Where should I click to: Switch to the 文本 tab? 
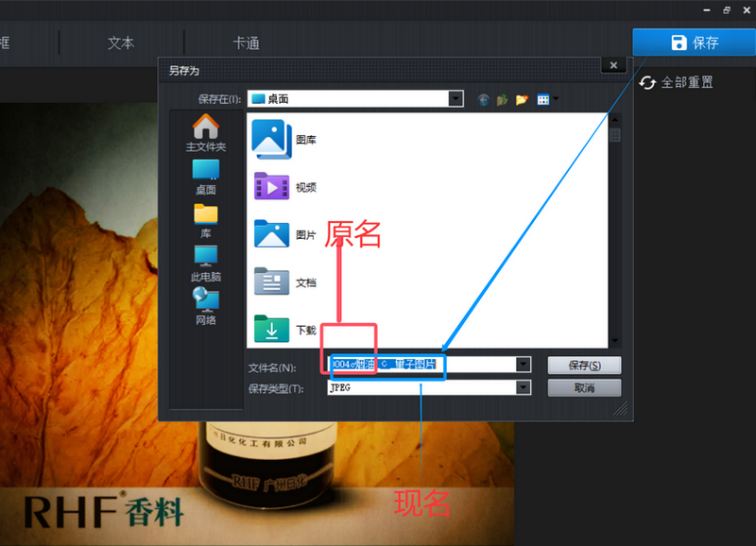click(x=121, y=43)
